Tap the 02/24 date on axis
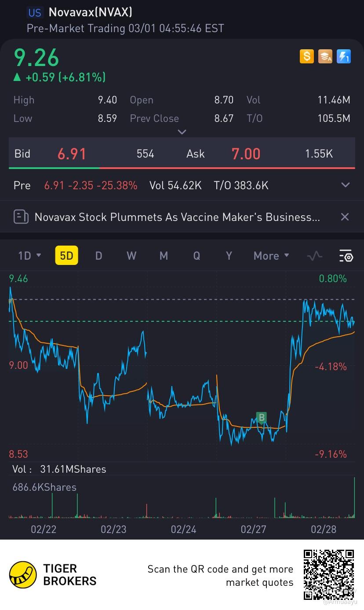The image size is (364, 610). pyautogui.click(x=183, y=529)
